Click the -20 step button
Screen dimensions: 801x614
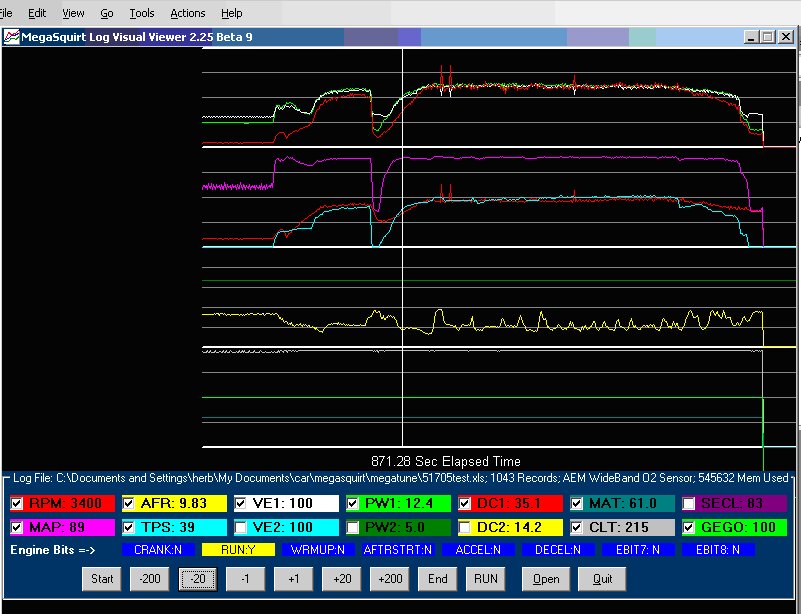[198, 579]
